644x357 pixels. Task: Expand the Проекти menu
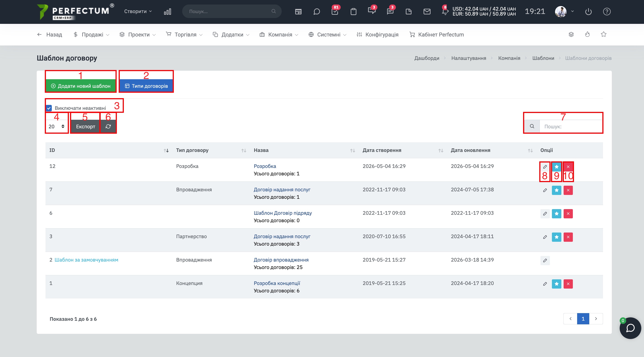[138, 34]
